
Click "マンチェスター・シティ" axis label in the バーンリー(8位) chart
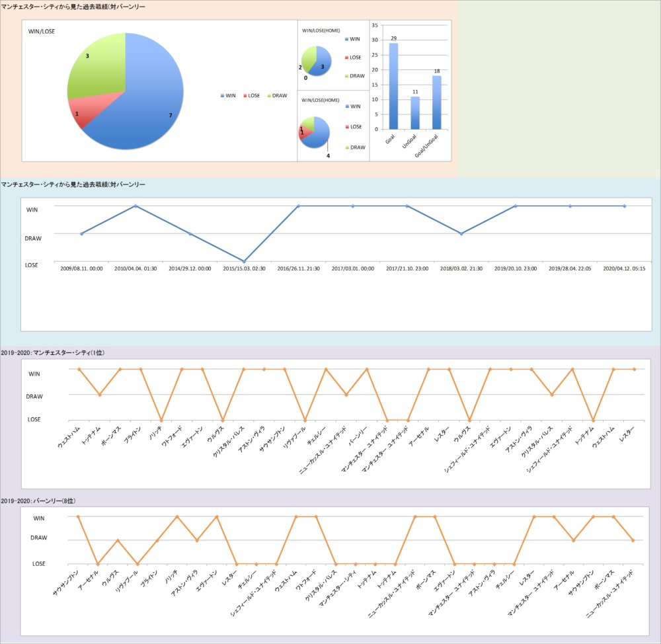pos(338,588)
